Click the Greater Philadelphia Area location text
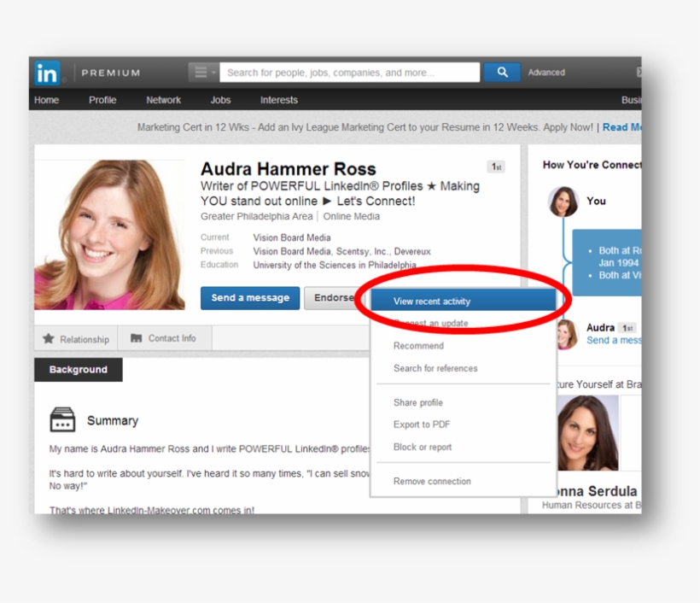The width and height of the screenshot is (700, 603). click(257, 217)
